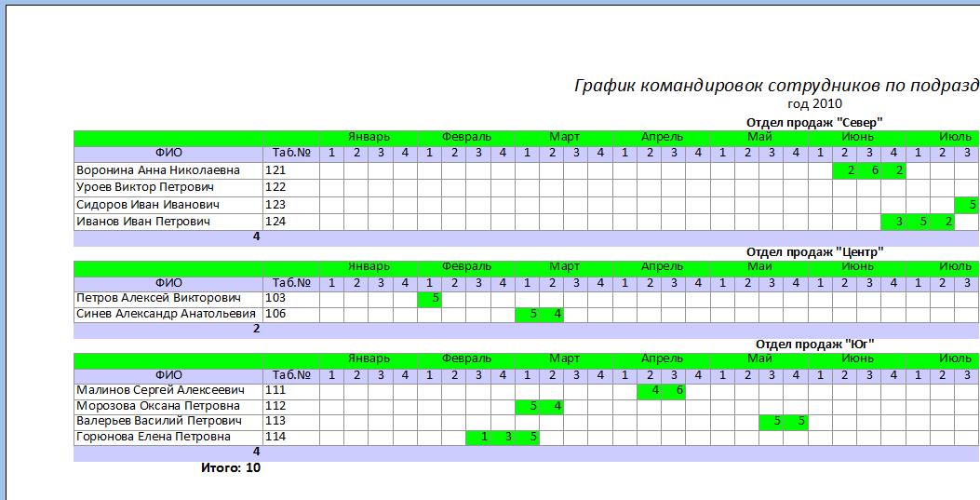The width and height of the screenshot is (980, 500).
Task: Click the subtotal "2" under the Центр table
Action: (x=256, y=329)
